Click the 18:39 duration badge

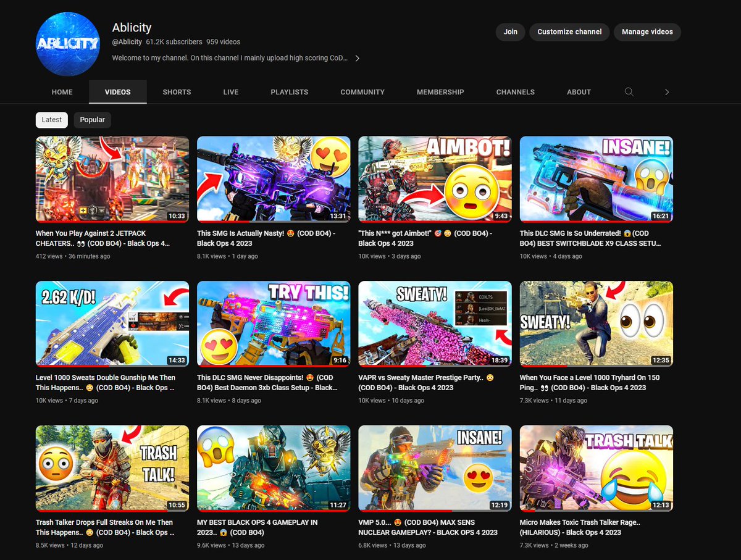tap(499, 361)
